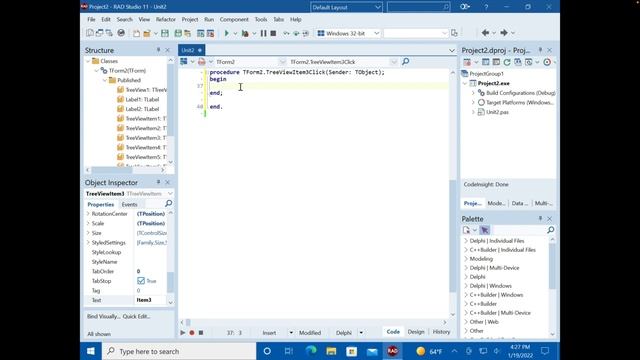Open RAD Studio from the taskbar
Image resolution: width=640 pixels, height=360 pixels.
pyautogui.click(x=393, y=351)
